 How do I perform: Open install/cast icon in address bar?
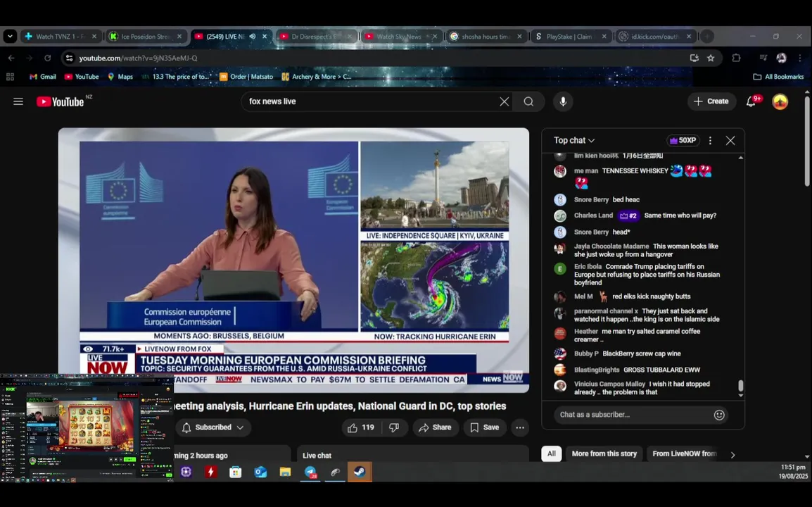pyautogui.click(x=694, y=58)
